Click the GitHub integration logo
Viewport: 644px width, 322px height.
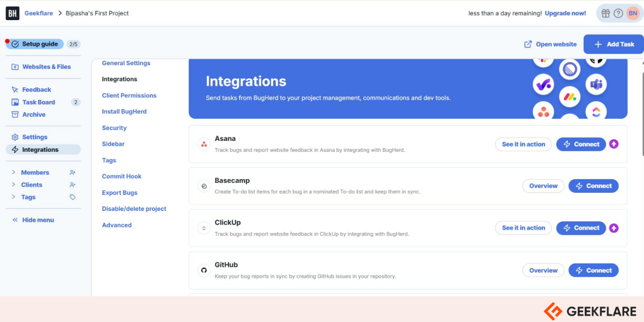[x=204, y=270]
